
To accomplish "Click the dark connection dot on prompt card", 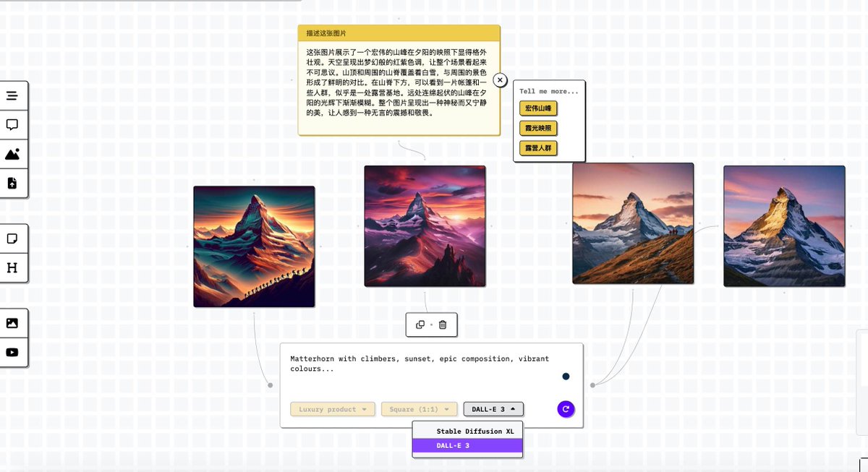I will [x=566, y=376].
